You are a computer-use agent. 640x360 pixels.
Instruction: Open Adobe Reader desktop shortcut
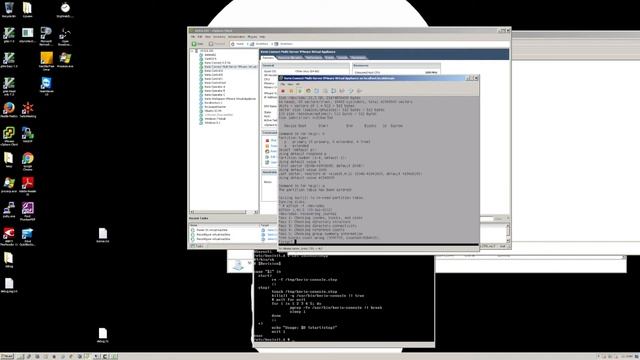click(27, 186)
